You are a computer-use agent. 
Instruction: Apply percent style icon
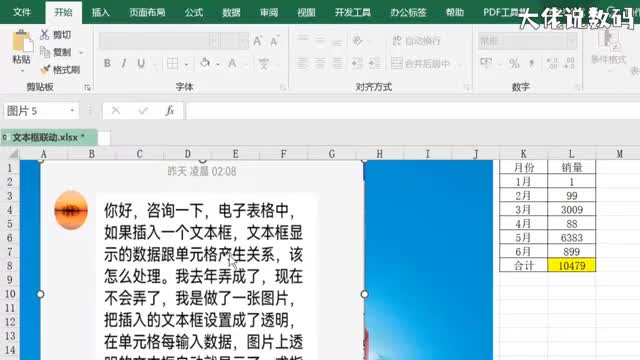coord(514,63)
